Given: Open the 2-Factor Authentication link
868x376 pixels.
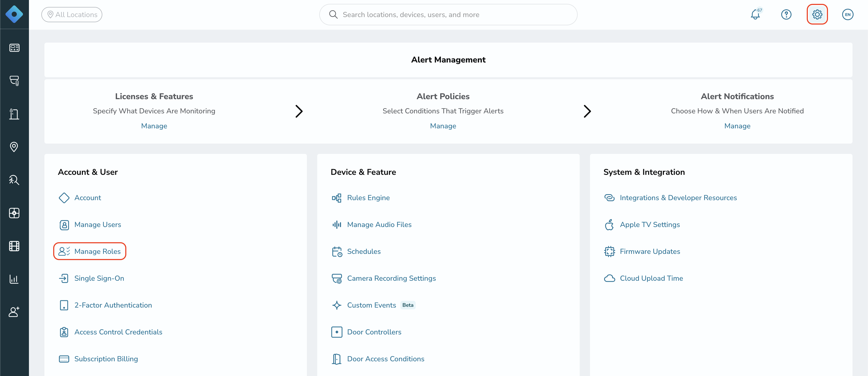Looking at the screenshot, I should pyautogui.click(x=113, y=305).
